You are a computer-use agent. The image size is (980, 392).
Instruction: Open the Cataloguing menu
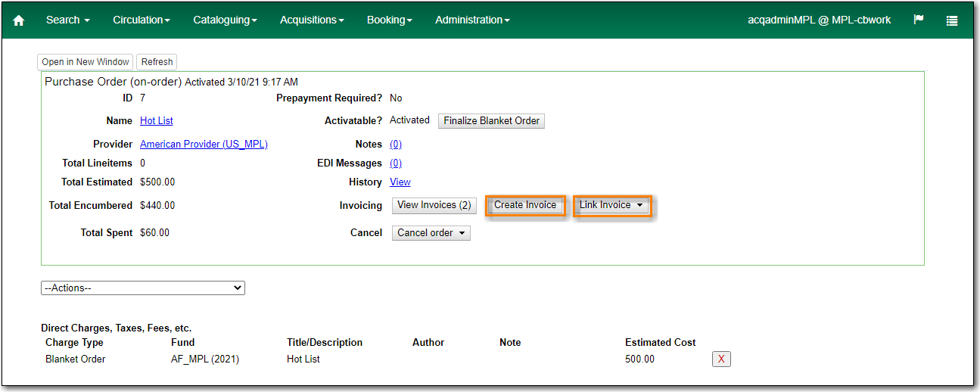(225, 20)
